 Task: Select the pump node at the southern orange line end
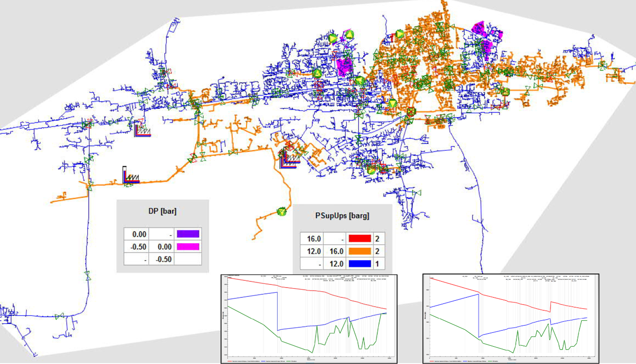[x=281, y=211]
